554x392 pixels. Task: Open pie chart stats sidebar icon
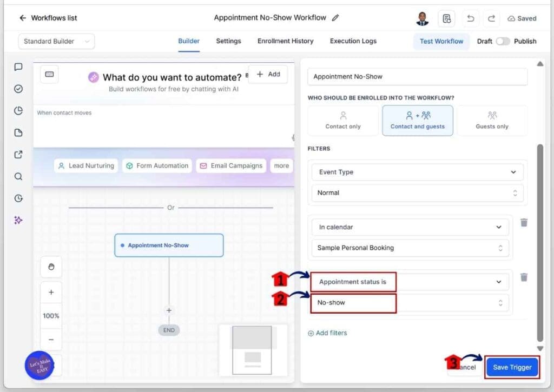pos(18,110)
